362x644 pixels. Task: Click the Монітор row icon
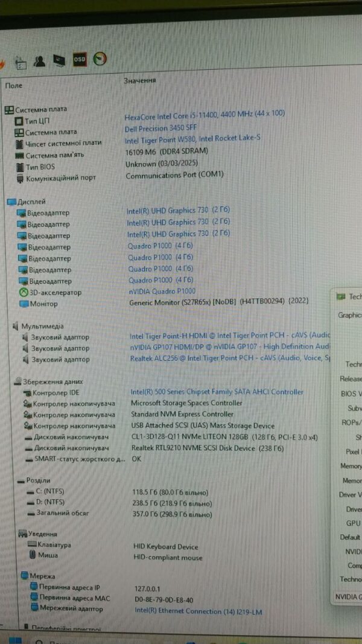[24, 304]
